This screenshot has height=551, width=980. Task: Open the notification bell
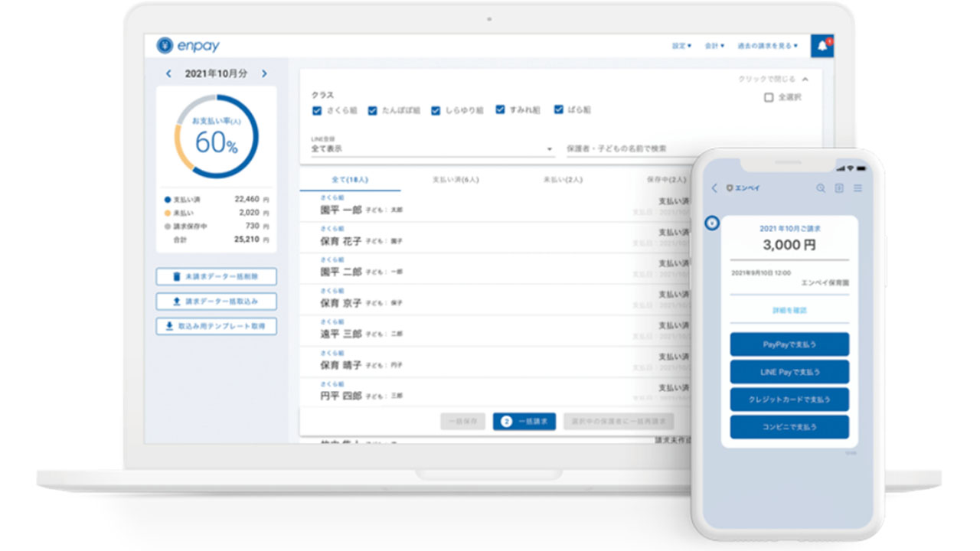tap(822, 46)
